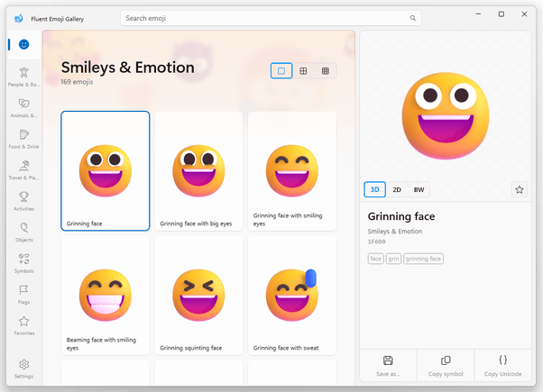Switch to large single-tile view

pos(281,71)
